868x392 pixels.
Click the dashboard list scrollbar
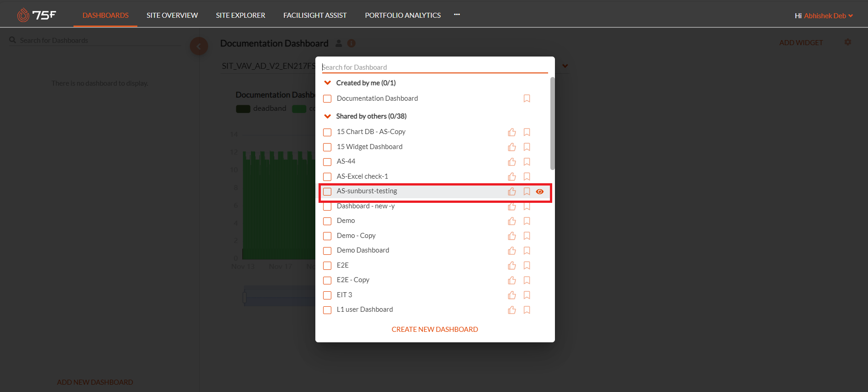click(552, 124)
